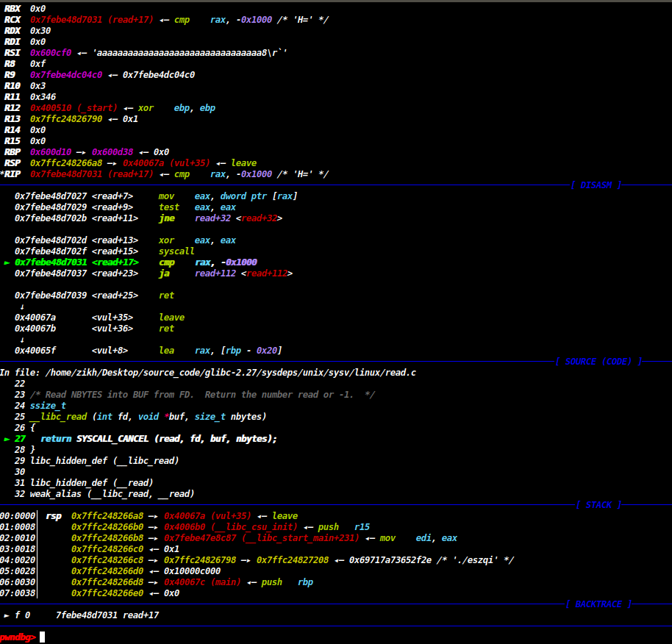Click the syscall instruction at read+15
672x644 pixels.
176,251
